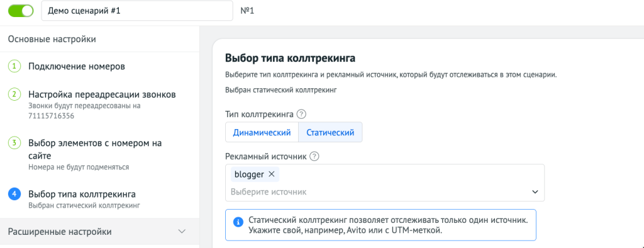Toggle the green scenario enable switch
644x248 pixels.
coord(21,11)
